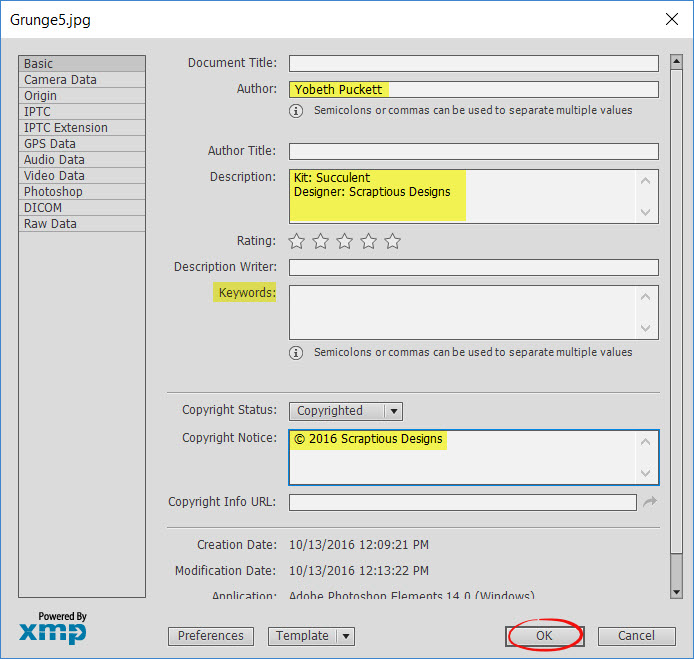Viewport: 694px width, 659px height.
Task: Click the info icon under Keywords field
Action: [297, 353]
